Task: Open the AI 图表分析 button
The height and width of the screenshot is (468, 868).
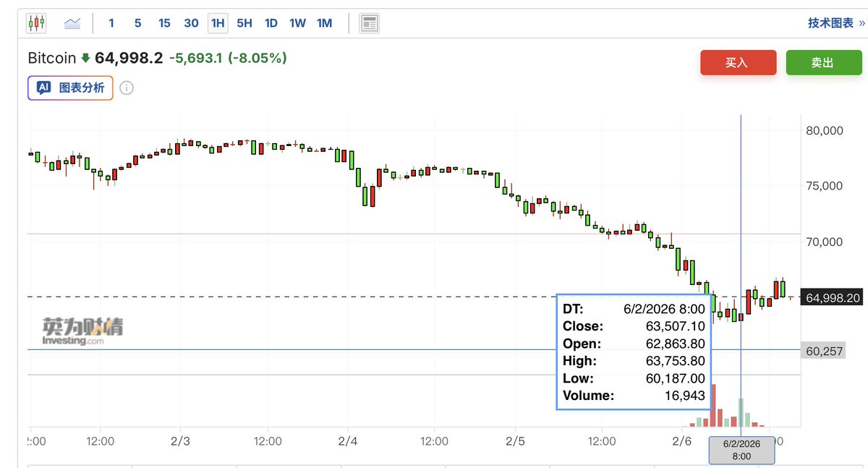Action: pyautogui.click(x=70, y=88)
